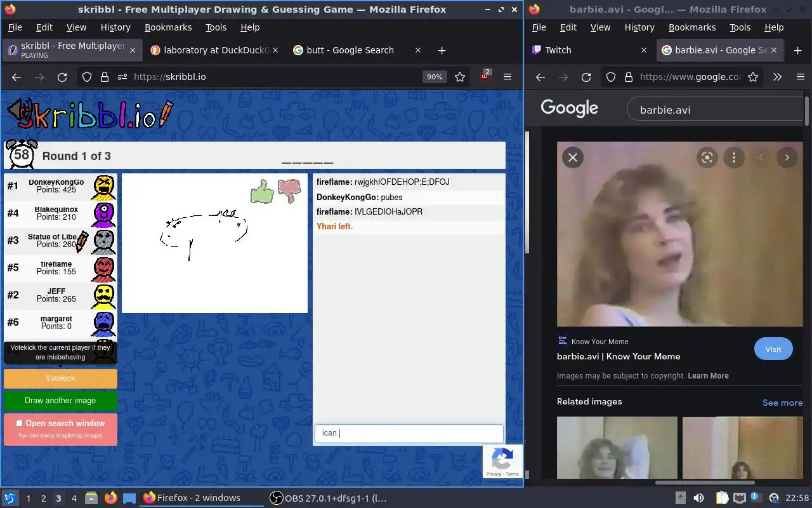Open Edit menu in skribbl window
Image resolution: width=812 pixels, height=508 pixels.
(44, 27)
